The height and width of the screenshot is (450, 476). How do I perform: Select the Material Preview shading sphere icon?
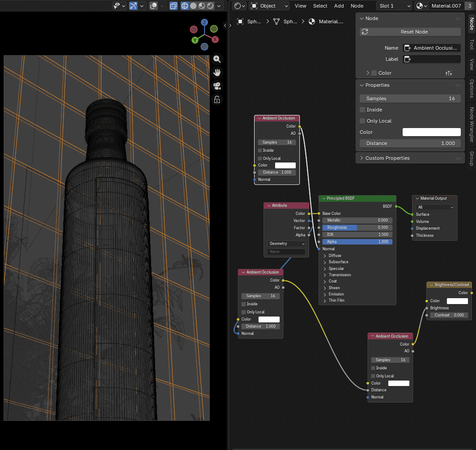202,6
